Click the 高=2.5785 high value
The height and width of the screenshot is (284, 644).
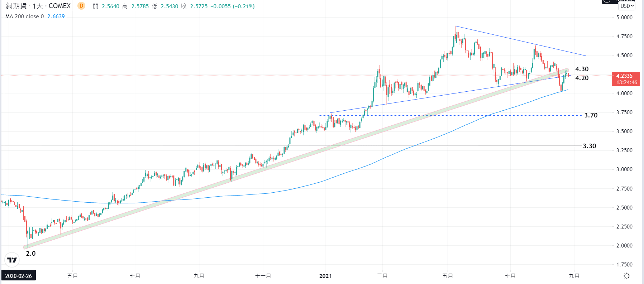click(135, 6)
